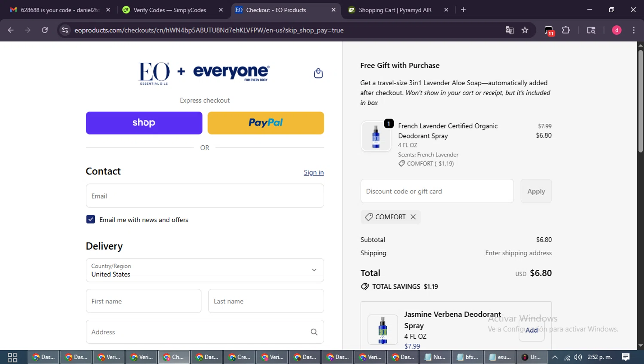644x364 pixels.
Task: View site information icon in address bar
Action: (65, 30)
